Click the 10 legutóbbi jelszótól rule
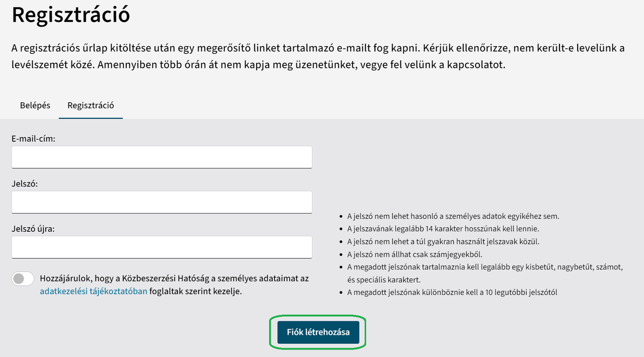Screen dimensions: 644x357 click(452, 292)
